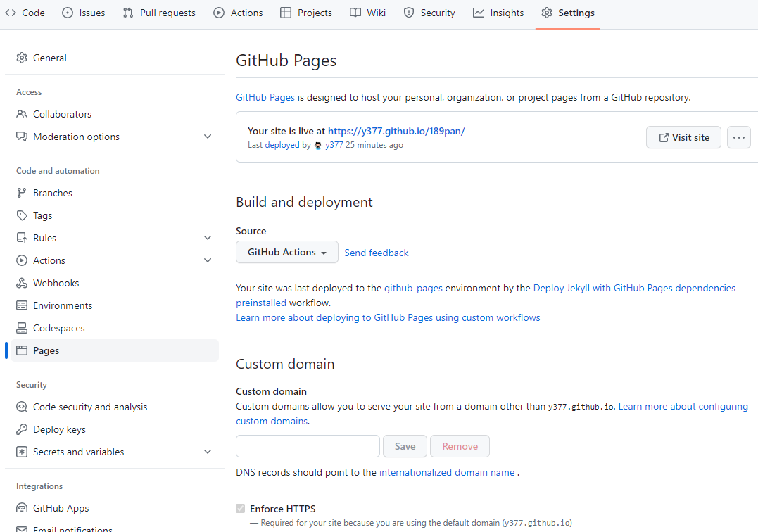Select Deploy keys under Security
The image size is (758, 532).
pos(59,429)
